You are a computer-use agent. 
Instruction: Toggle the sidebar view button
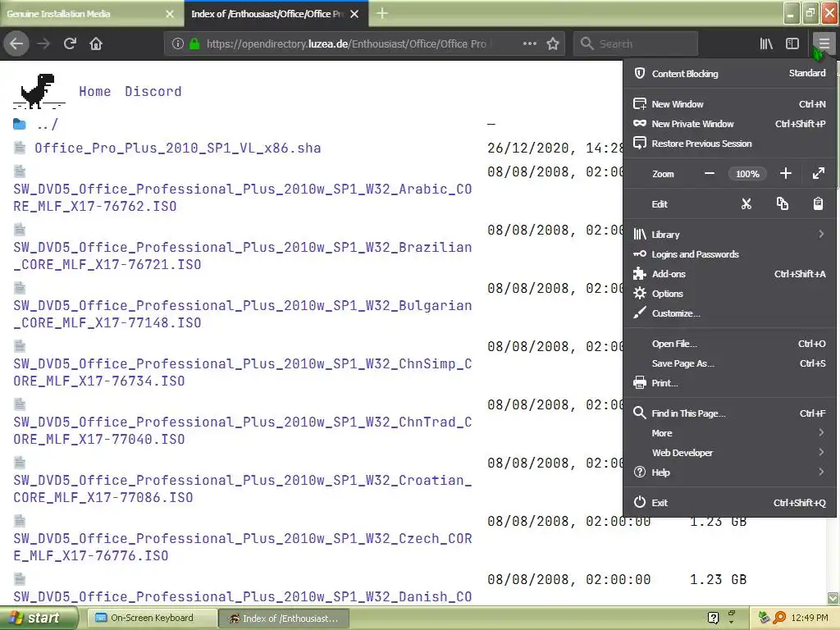tap(792, 43)
